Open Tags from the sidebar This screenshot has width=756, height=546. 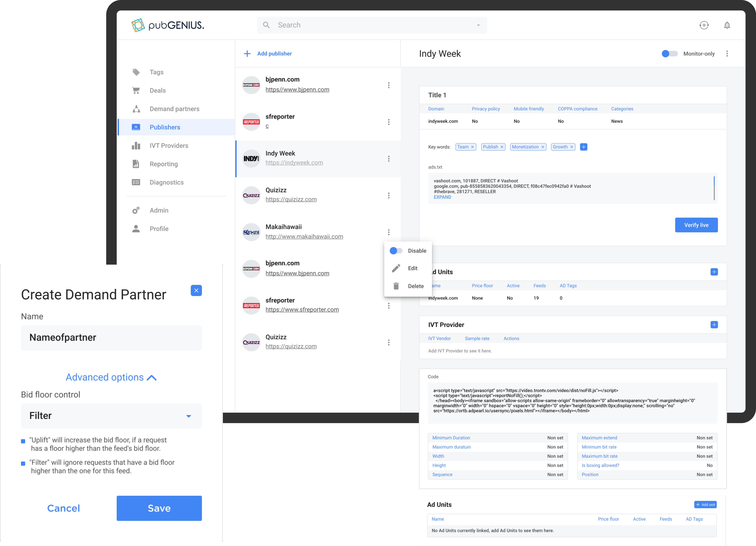pos(156,72)
